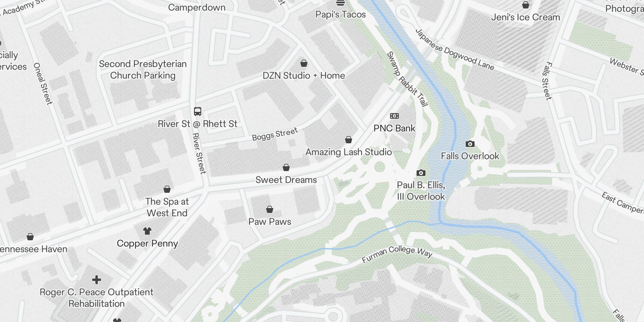Click the River St @ Rhett St bus stop icon
This screenshot has width=644, height=322.
coord(197,111)
